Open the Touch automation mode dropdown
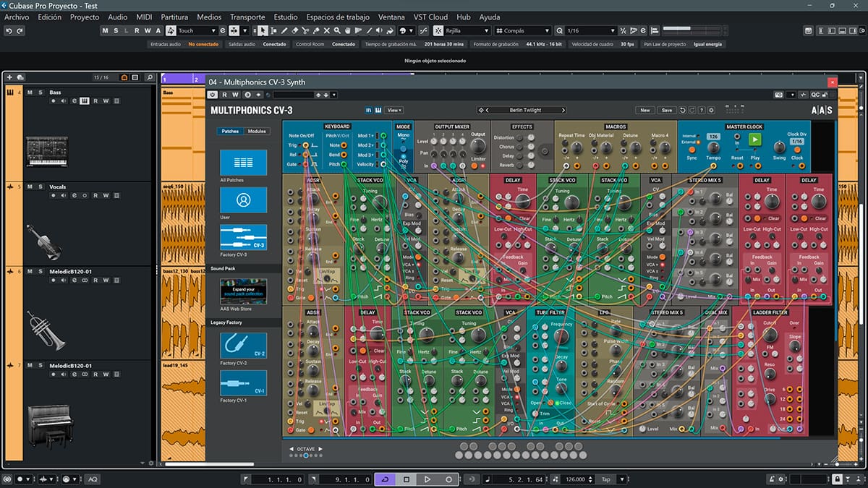The width and height of the screenshot is (868, 488). click(x=197, y=31)
